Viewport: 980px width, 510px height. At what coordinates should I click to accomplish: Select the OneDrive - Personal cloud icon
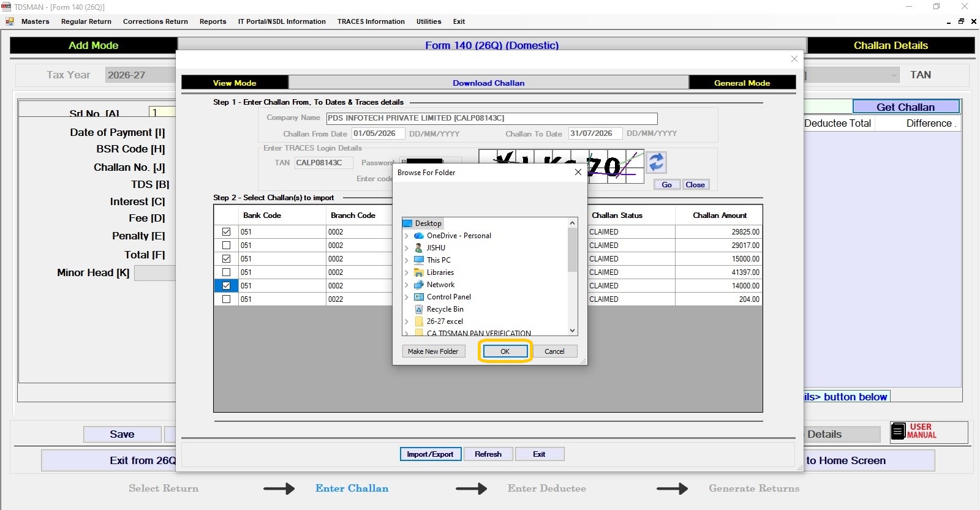pos(419,236)
